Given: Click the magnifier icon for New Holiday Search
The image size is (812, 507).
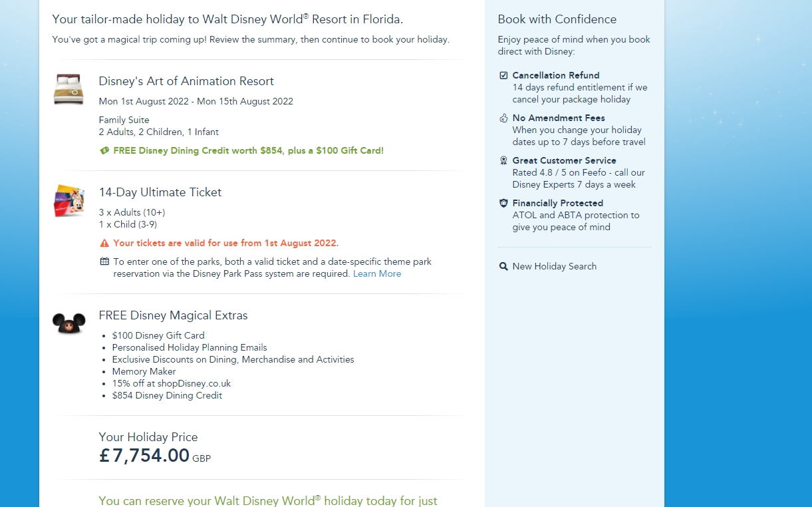Looking at the screenshot, I should [503, 266].
